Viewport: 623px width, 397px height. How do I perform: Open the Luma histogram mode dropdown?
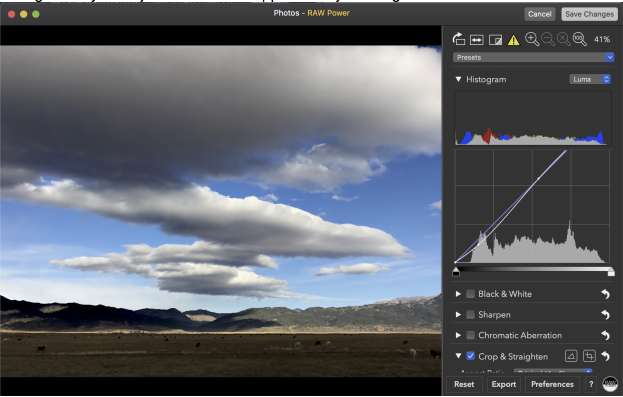click(x=590, y=79)
